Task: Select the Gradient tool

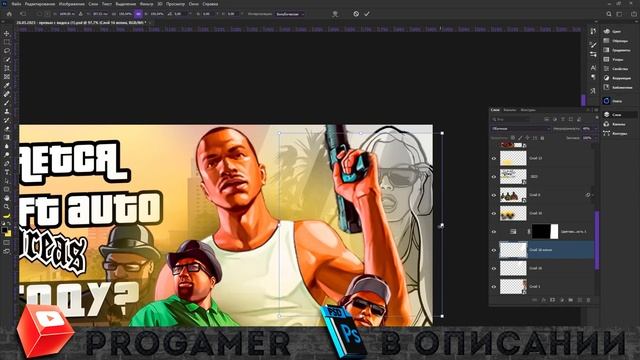Action: pyautogui.click(x=7, y=138)
